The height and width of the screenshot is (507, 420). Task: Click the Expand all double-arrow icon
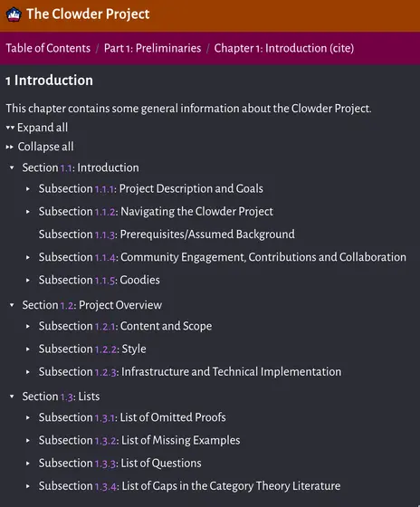coord(10,128)
